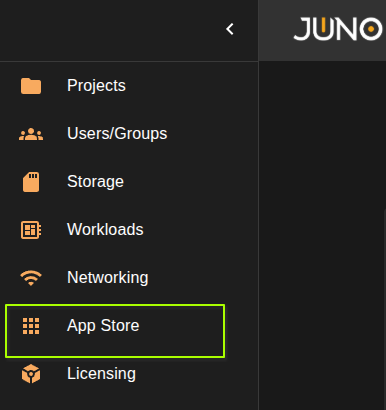The height and width of the screenshot is (410, 386).
Task: Open the Licensing page
Action: 101,373
